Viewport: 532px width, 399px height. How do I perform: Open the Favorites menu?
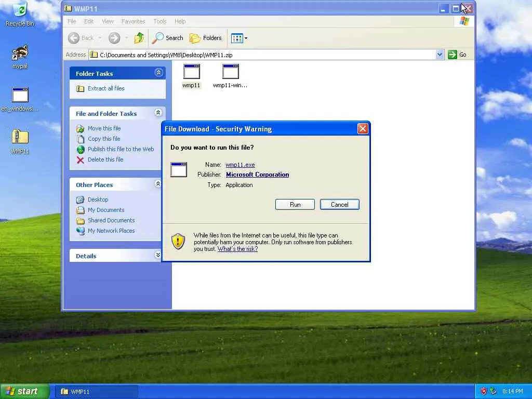[133, 21]
